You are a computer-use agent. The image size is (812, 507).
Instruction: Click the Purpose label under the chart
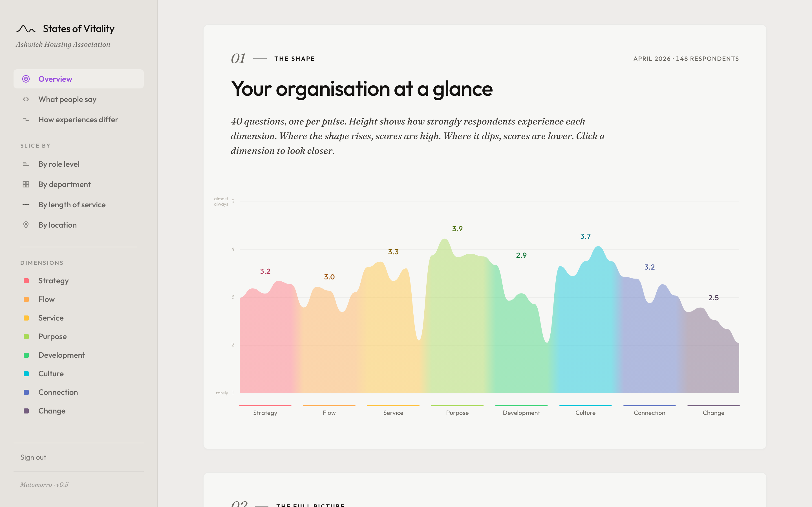pos(457,413)
